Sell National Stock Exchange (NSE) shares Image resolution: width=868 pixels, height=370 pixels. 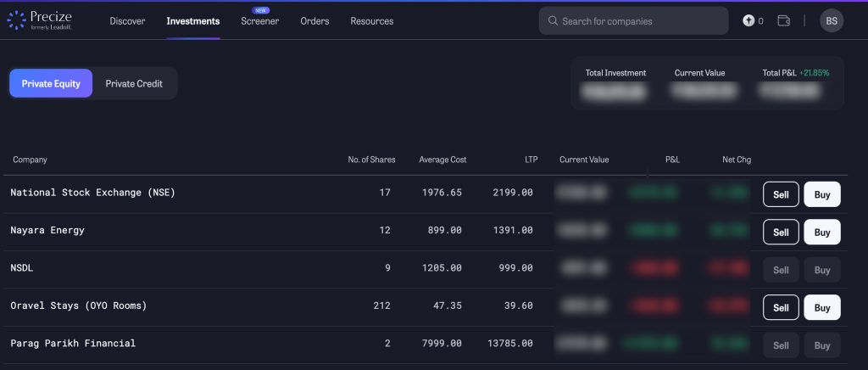pyautogui.click(x=781, y=194)
